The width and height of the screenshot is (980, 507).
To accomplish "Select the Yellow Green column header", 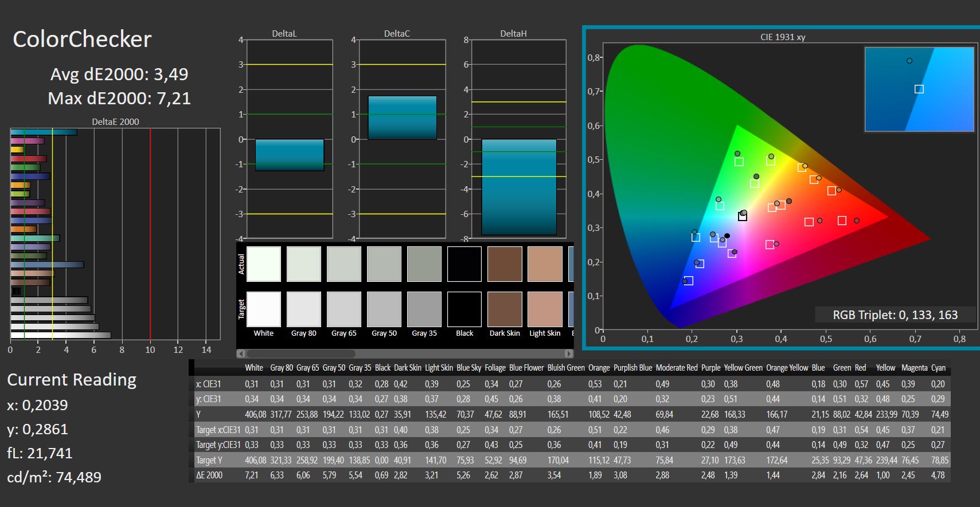I will [743, 368].
